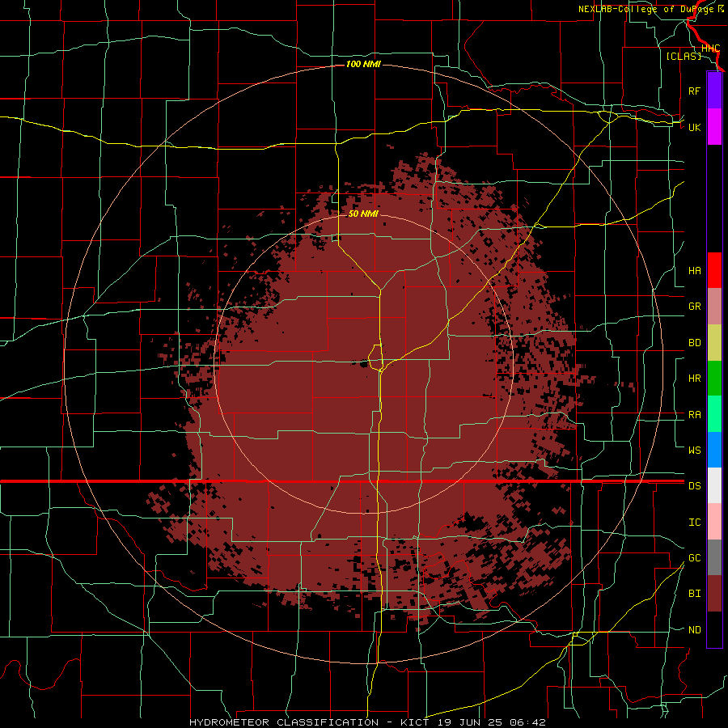Viewport: 728px width, 728px height.
Task: Click the IC legend label
Action: click(695, 523)
